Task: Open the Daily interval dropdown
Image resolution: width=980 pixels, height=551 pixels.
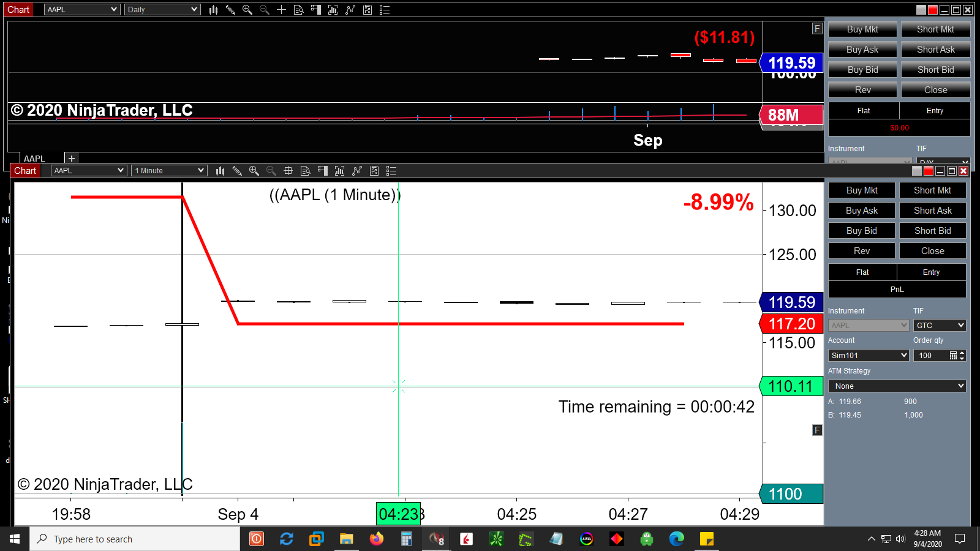Action: [x=162, y=10]
